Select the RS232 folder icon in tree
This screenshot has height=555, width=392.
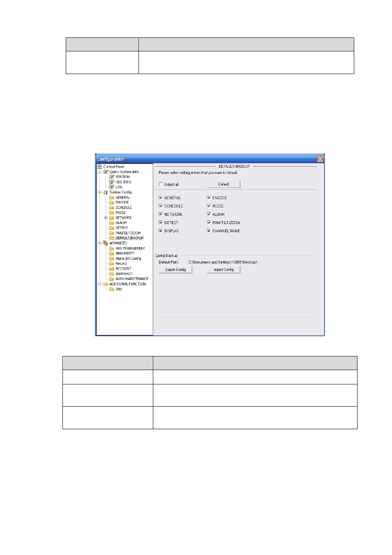pos(112,213)
